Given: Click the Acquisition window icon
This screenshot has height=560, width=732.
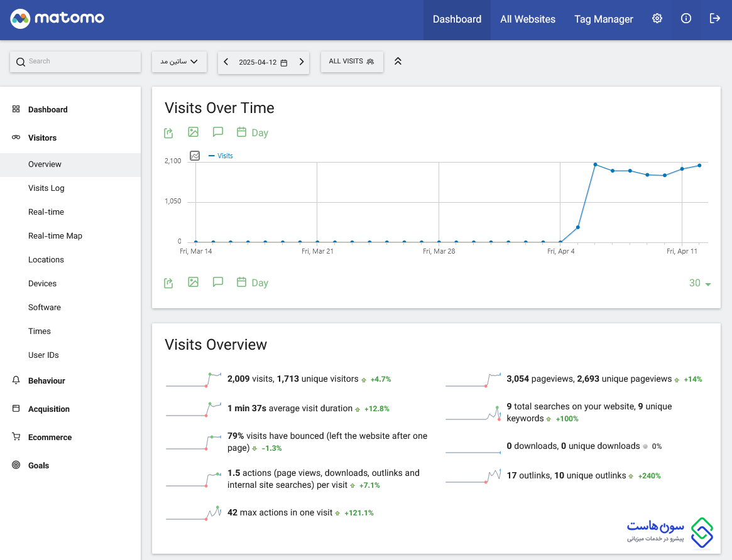Looking at the screenshot, I should tap(16, 409).
